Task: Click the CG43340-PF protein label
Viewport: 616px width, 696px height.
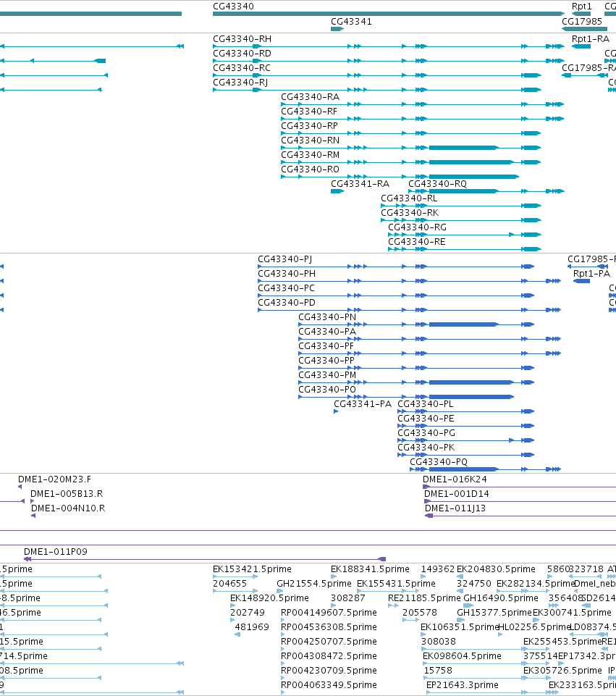Action: tap(326, 345)
